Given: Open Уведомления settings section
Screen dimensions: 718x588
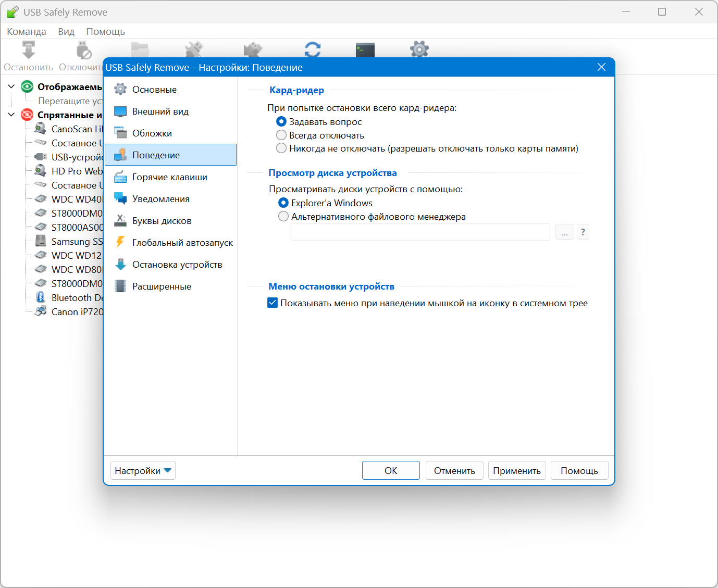Looking at the screenshot, I should (161, 199).
